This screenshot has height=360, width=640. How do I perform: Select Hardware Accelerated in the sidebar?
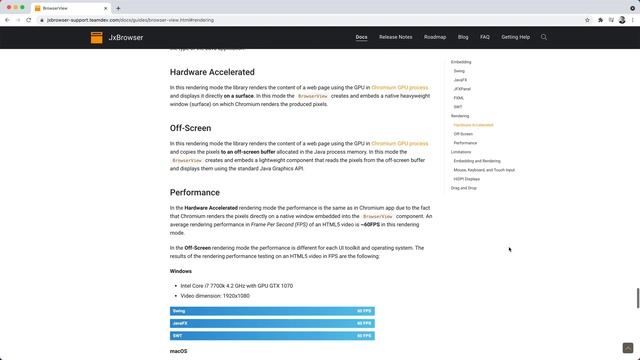pyautogui.click(x=473, y=125)
